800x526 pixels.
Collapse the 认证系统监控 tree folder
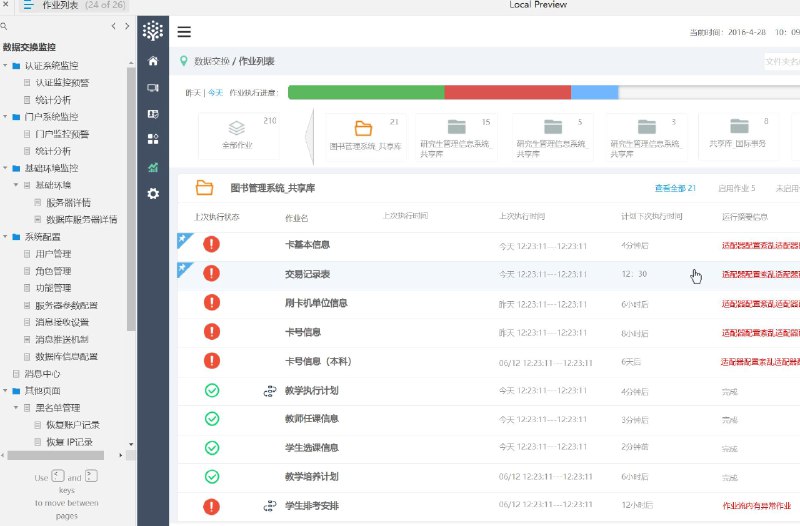click(x=5, y=65)
